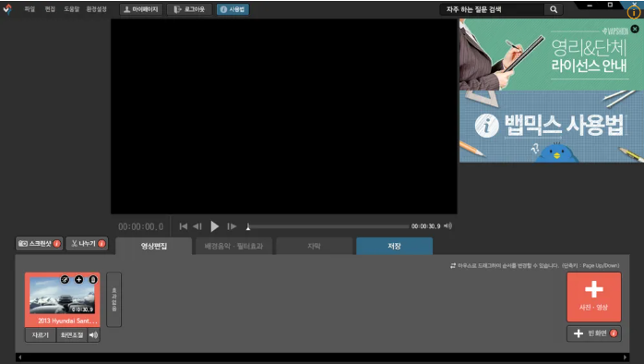Image resolution: width=644 pixels, height=364 pixels.
Task: Click the 나누기 split button
Action: coord(87,244)
